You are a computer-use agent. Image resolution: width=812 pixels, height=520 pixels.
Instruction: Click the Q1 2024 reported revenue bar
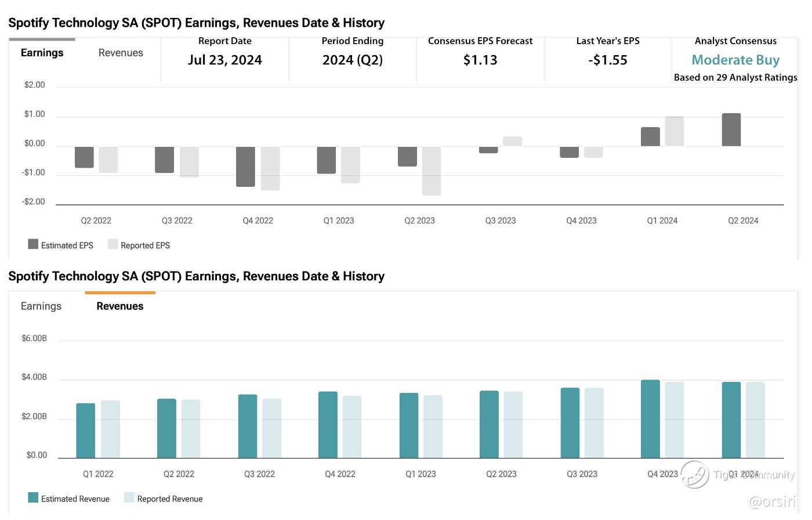755,420
